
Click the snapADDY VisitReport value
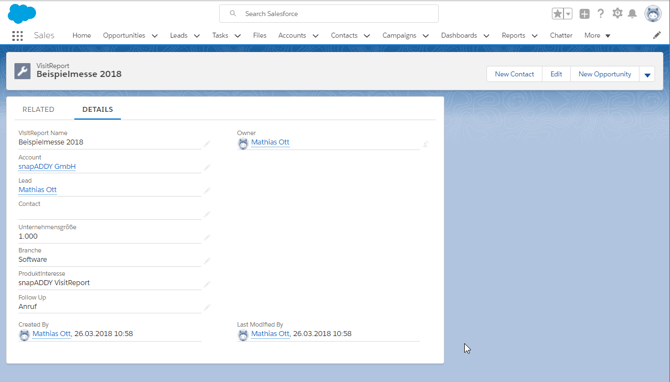[54, 283]
